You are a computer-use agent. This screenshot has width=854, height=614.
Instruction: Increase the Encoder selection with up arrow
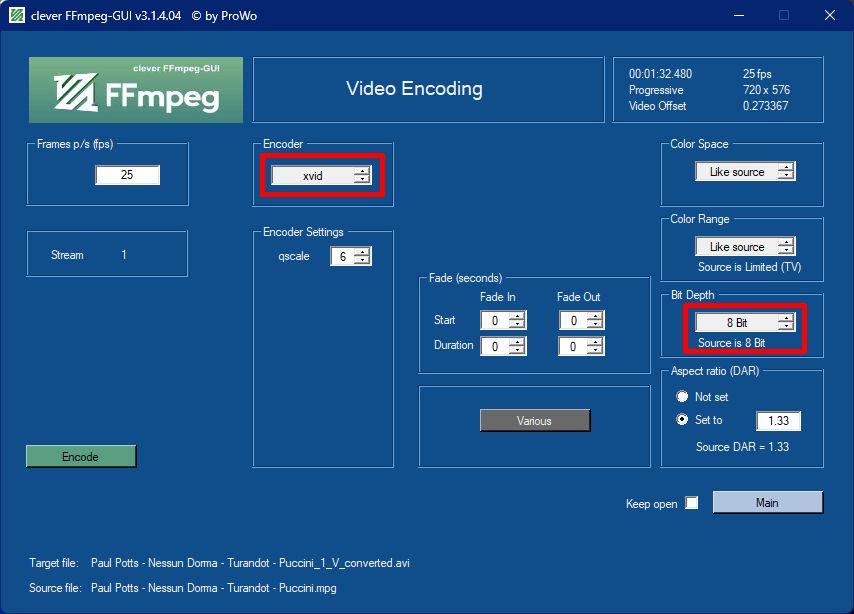[362, 171]
